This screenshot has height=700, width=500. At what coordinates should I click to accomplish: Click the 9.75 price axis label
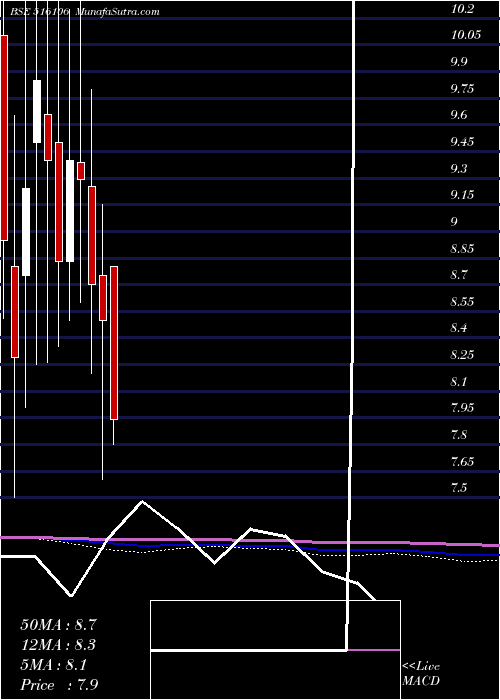point(462,89)
